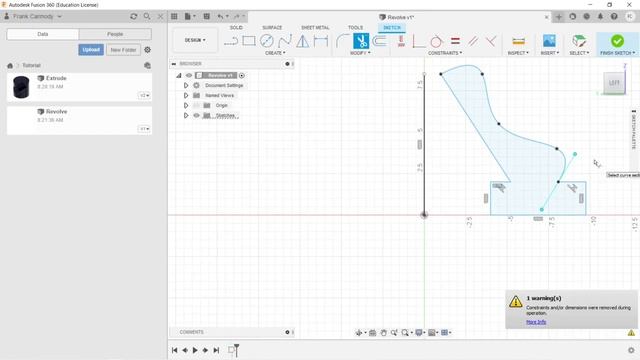Collapse the Revolve v1 root node
640x360 pixels.
point(179,75)
